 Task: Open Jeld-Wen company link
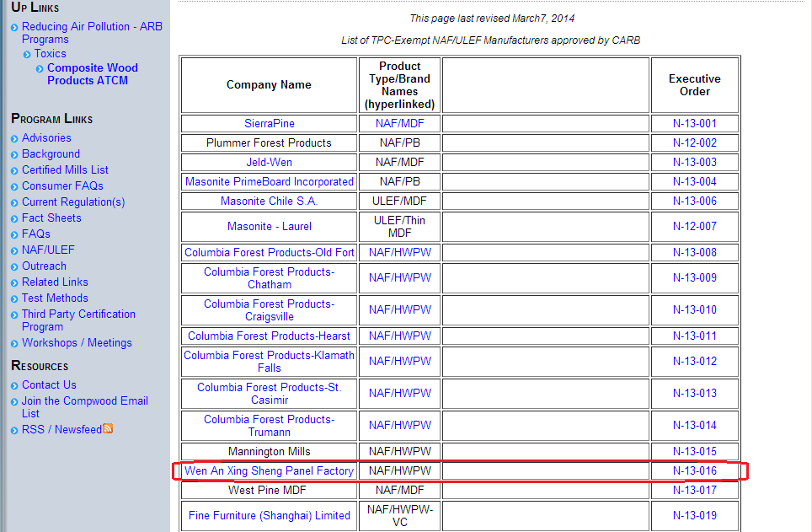click(270, 162)
